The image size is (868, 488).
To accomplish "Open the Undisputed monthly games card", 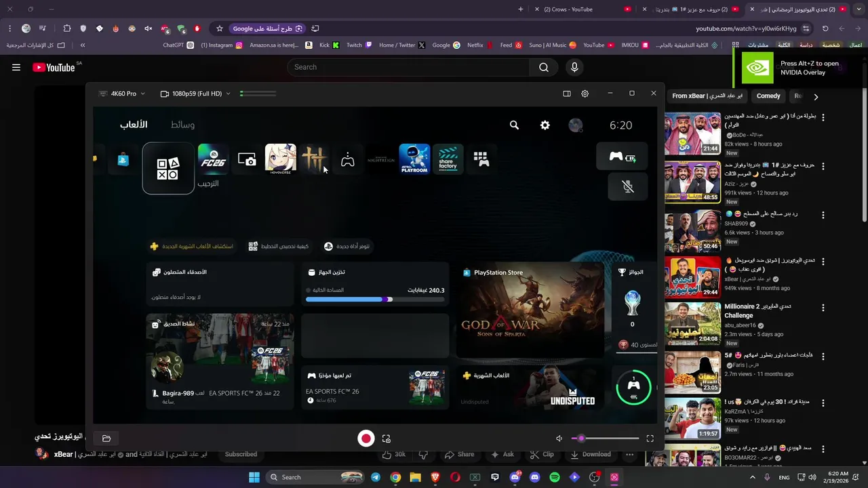I will click(530, 388).
